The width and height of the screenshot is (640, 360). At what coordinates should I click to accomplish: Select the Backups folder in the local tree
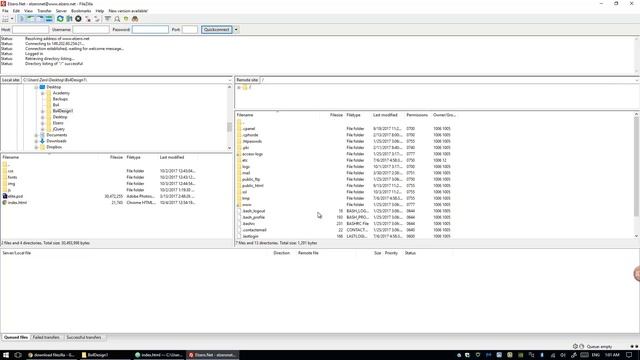click(x=60, y=99)
